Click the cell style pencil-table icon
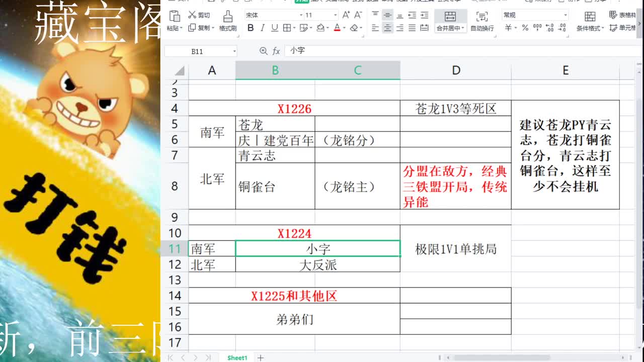 [303, 28]
